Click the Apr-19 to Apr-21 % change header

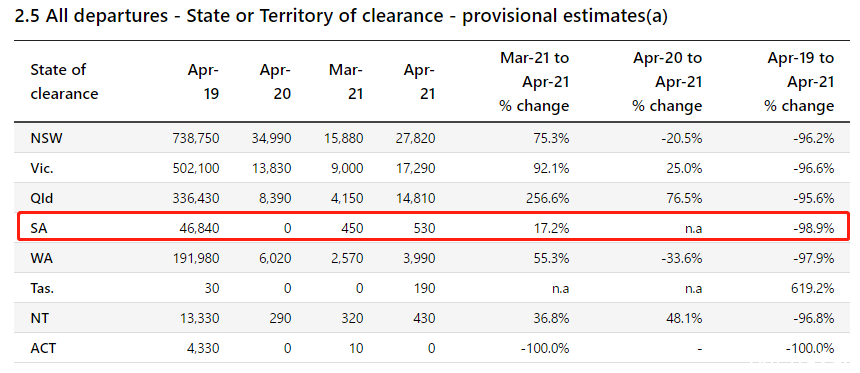click(799, 82)
